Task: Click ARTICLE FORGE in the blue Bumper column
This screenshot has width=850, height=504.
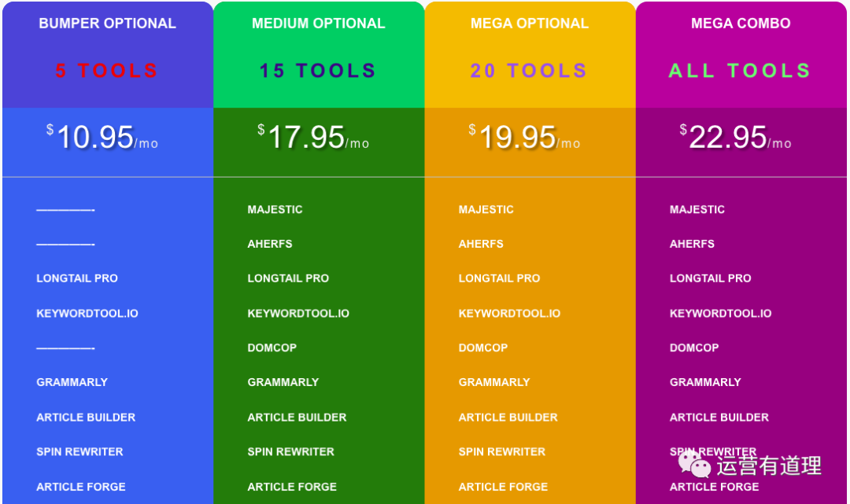Action: [x=81, y=487]
